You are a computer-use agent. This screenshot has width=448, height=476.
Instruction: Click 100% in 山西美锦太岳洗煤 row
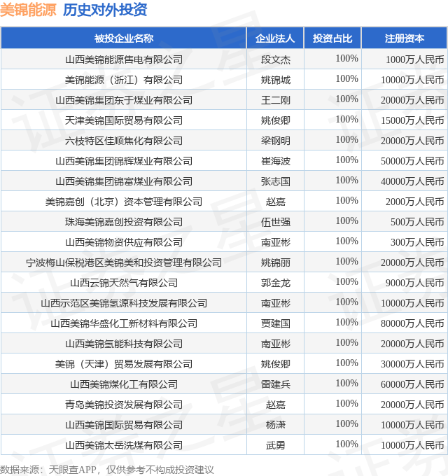point(346,444)
